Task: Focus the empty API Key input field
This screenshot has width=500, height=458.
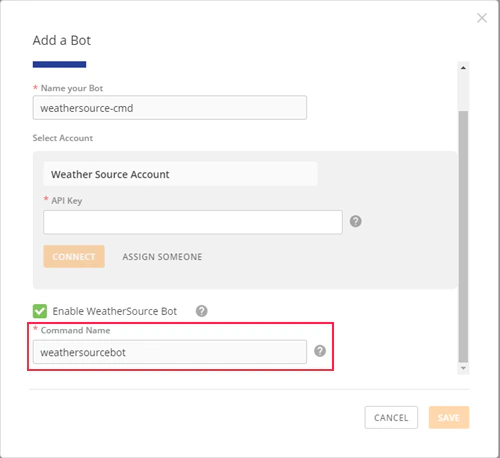Action: point(193,222)
